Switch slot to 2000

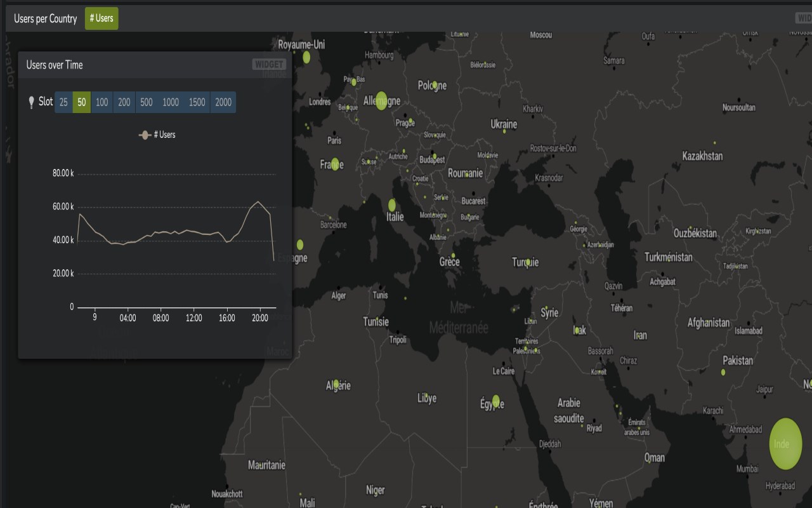pyautogui.click(x=223, y=102)
